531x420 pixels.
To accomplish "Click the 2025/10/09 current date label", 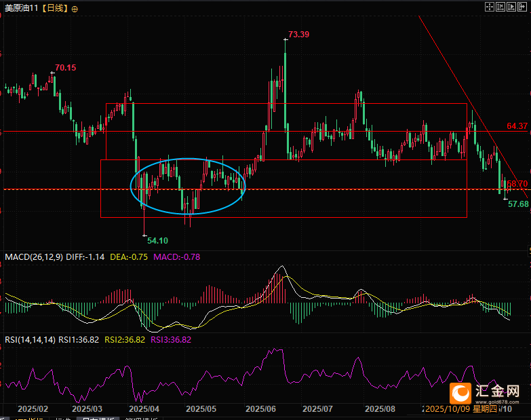I will tap(448, 409).
